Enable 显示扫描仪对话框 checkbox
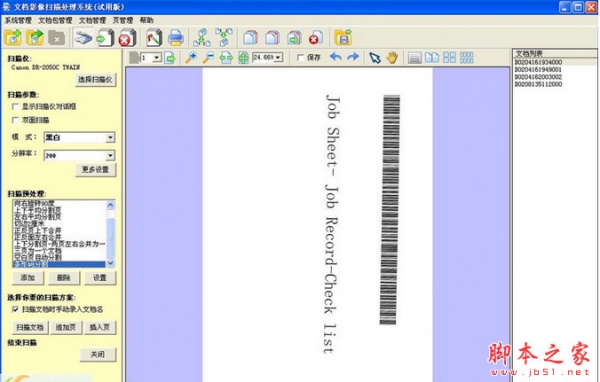Screen dimensions: 600x382 [x=15, y=106]
